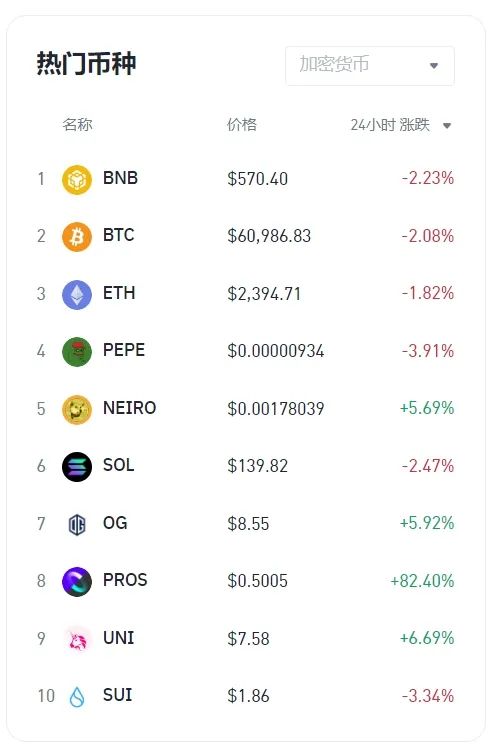The image size is (497, 752).
Task: Select the OG token shield icon
Action: (x=77, y=524)
